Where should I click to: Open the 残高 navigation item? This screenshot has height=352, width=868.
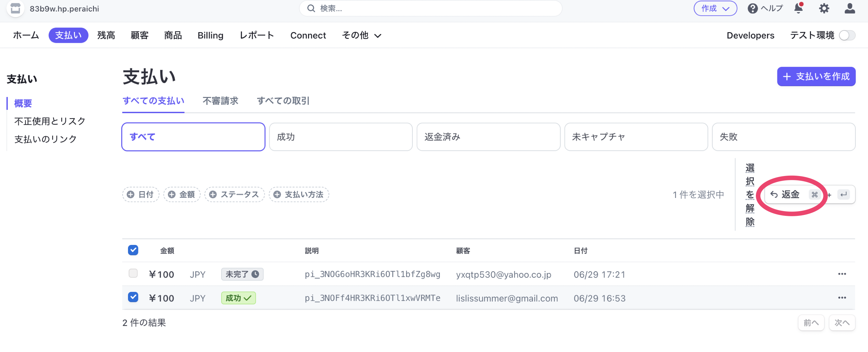coord(106,35)
